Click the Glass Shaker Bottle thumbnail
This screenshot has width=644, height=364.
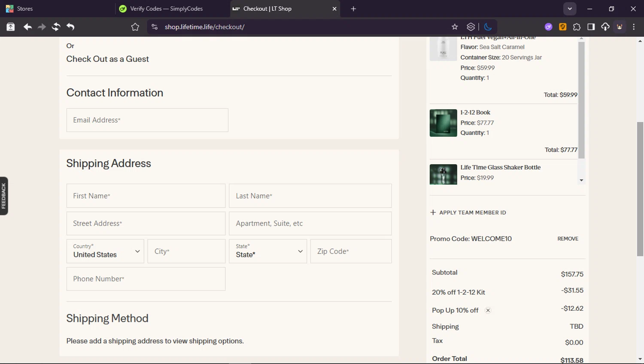click(443, 174)
